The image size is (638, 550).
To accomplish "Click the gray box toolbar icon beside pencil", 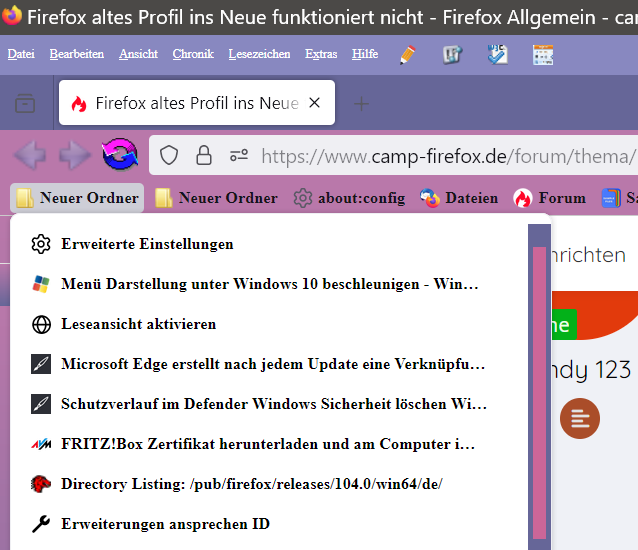I will pyautogui.click(x=452, y=55).
